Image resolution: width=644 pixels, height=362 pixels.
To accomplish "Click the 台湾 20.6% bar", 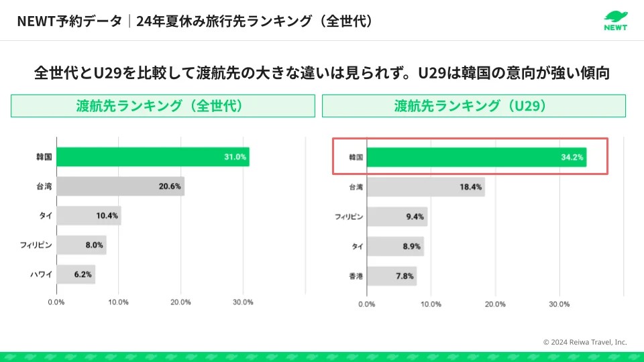I will [x=120, y=186].
